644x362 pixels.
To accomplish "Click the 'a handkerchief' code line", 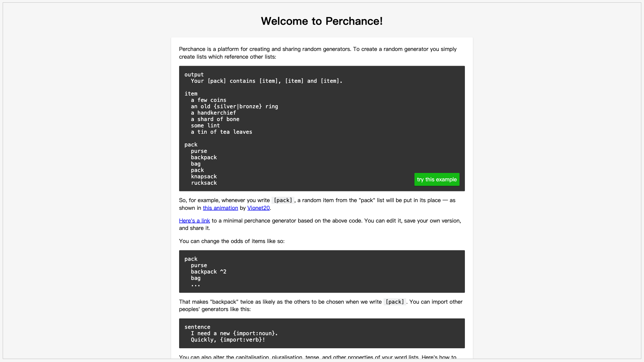I will point(213,113).
